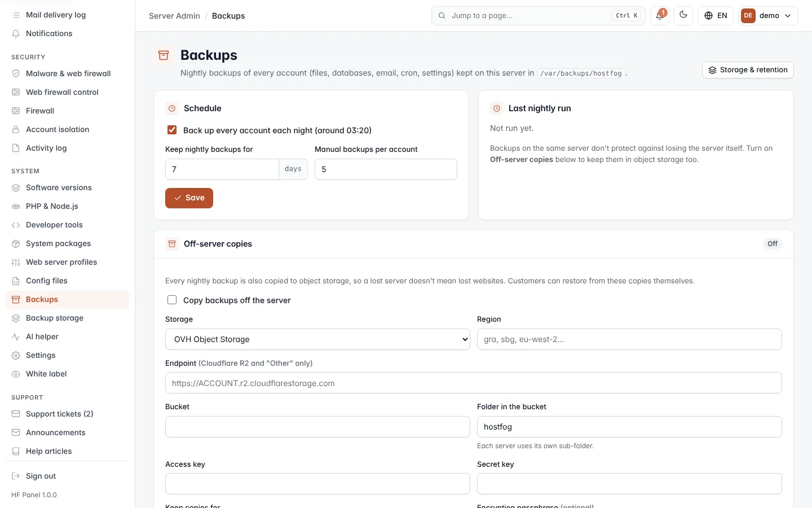Click the Secret key field
The image size is (812, 508).
tap(629, 484)
